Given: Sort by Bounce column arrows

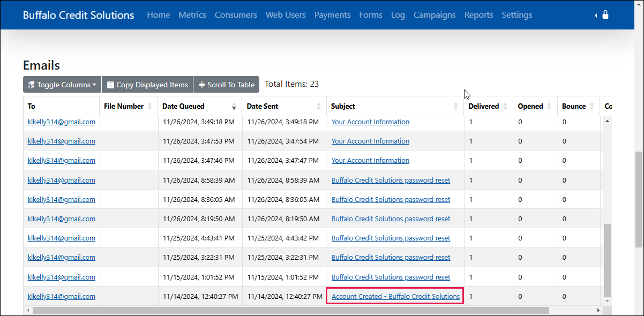Looking at the screenshot, I should coord(591,106).
